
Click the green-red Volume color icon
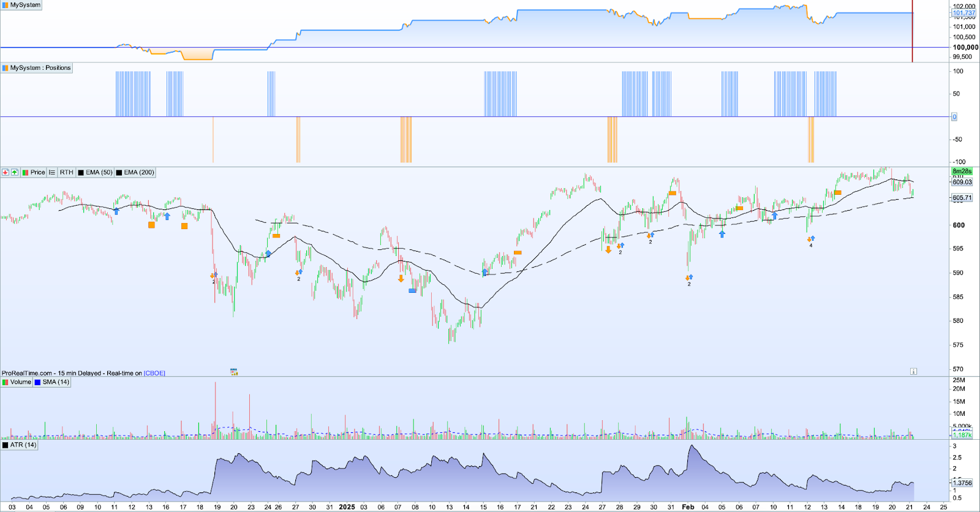click(6, 382)
